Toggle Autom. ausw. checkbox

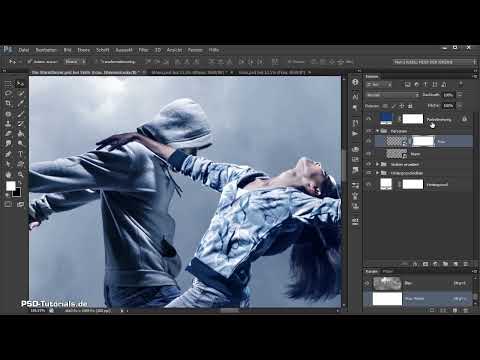pos(30,62)
